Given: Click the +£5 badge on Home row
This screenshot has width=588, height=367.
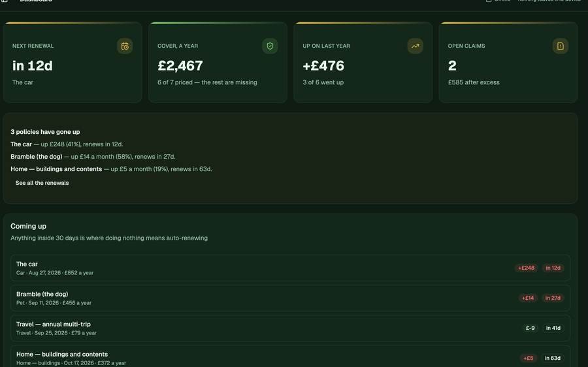Looking at the screenshot, I should (x=529, y=358).
